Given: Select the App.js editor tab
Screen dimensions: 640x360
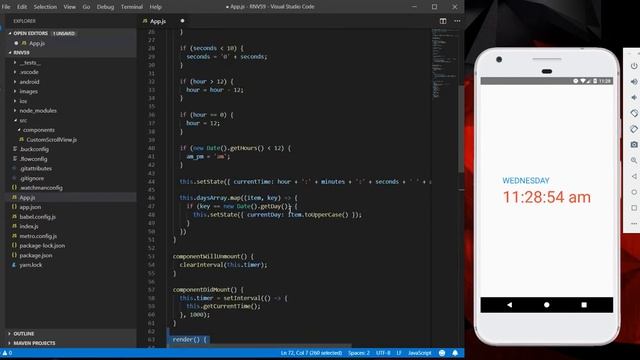Looking at the screenshot, I should point(158,21).
